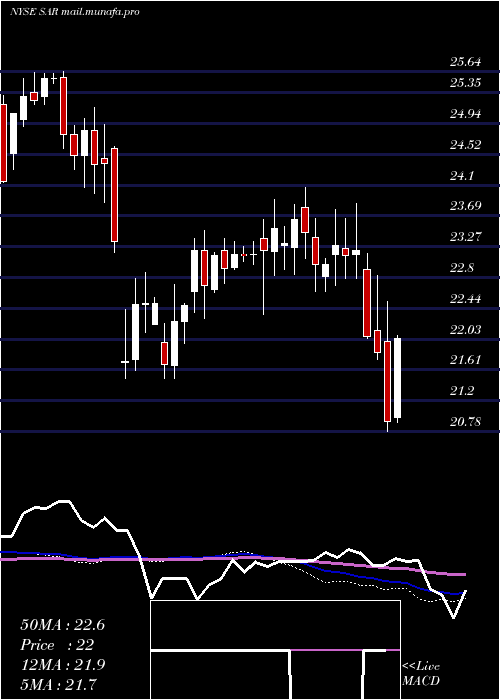
Task: Select the 23.27 price axis label
Action: 466,237
